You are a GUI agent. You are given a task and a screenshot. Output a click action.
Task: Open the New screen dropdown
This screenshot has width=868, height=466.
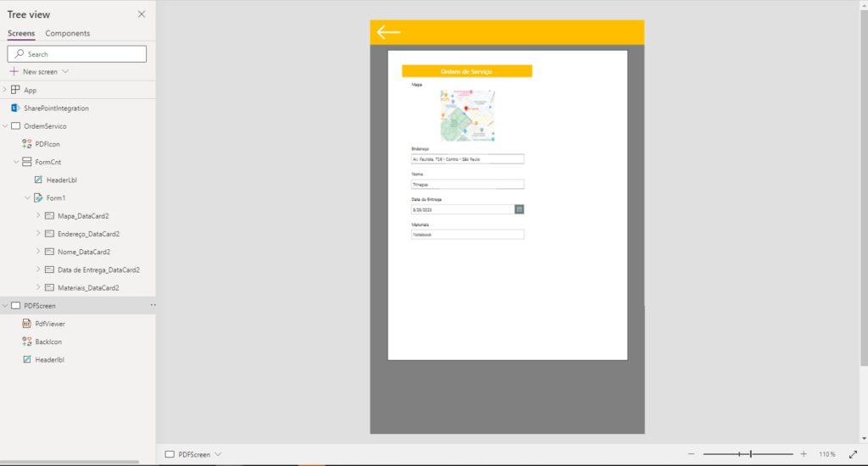[x=65, y=72]
